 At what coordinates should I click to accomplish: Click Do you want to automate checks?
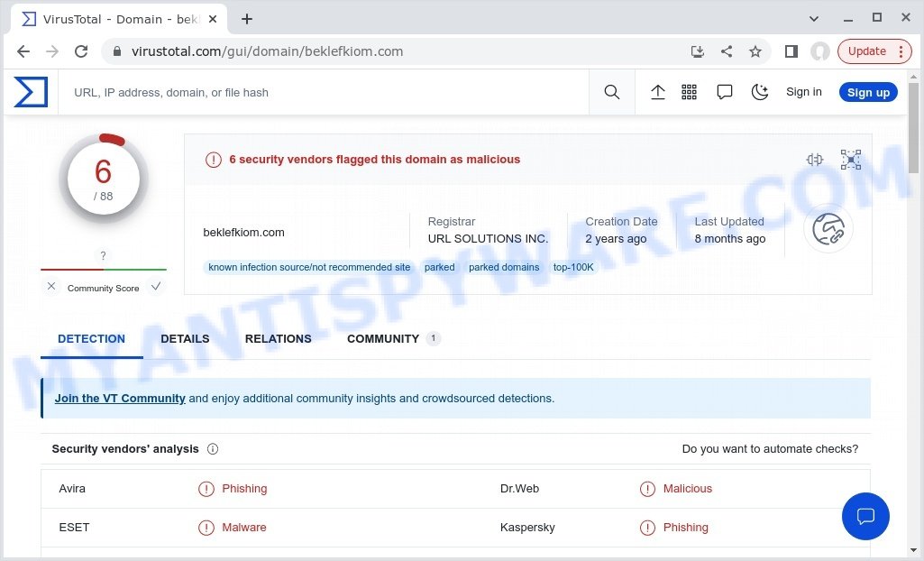[x=770, y=449]
